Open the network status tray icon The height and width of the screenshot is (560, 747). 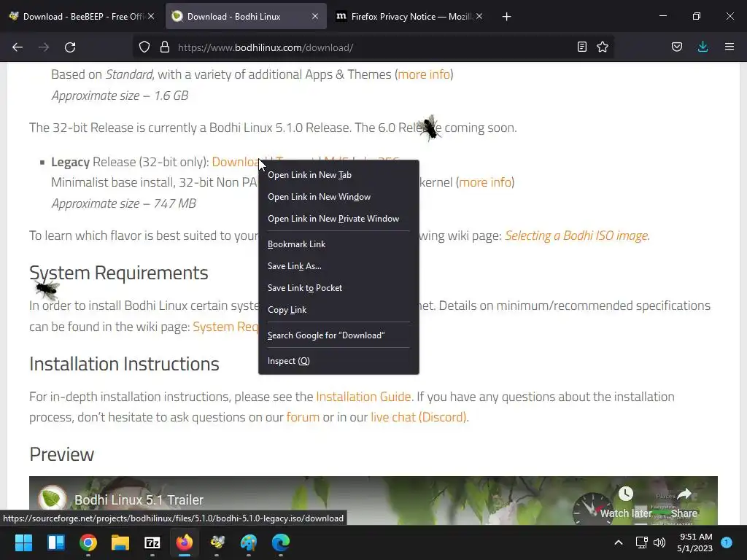tap(641, 542)
